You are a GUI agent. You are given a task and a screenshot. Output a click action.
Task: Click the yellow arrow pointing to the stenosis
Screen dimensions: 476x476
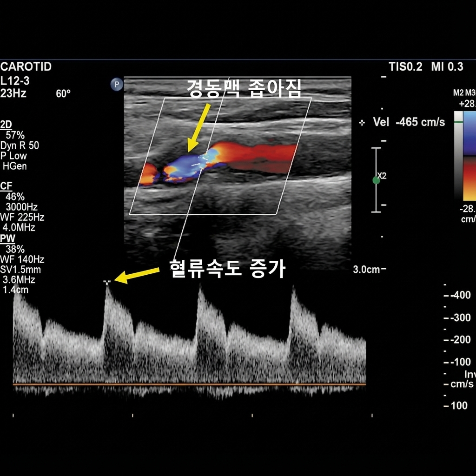point(198,128)
